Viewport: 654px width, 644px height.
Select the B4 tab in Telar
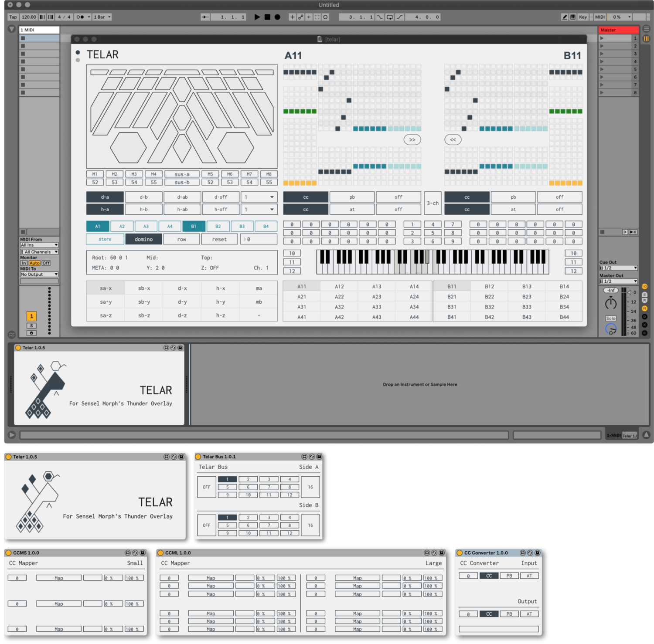[x=266, y=227]
